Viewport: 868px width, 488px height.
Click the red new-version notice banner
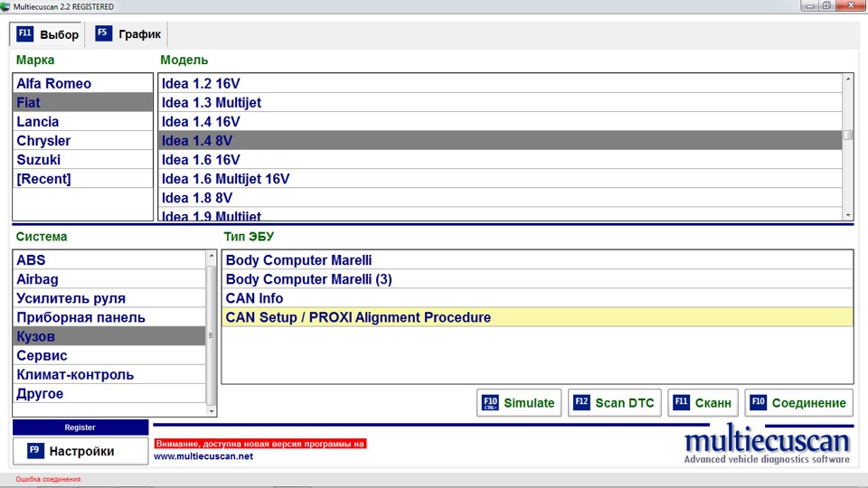(259, 444)
